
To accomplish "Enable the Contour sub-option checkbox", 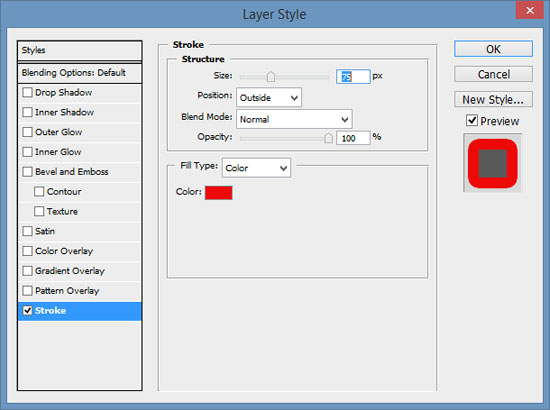I will 39,191.
